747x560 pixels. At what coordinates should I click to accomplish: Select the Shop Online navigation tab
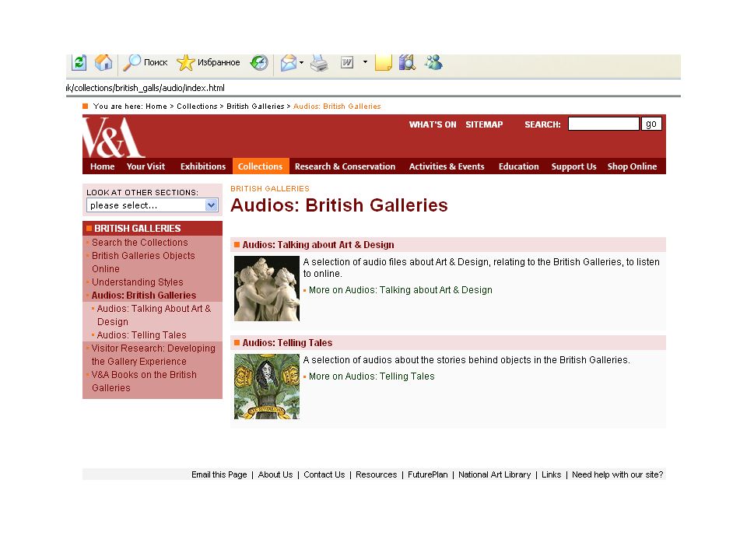click(632, 166)
